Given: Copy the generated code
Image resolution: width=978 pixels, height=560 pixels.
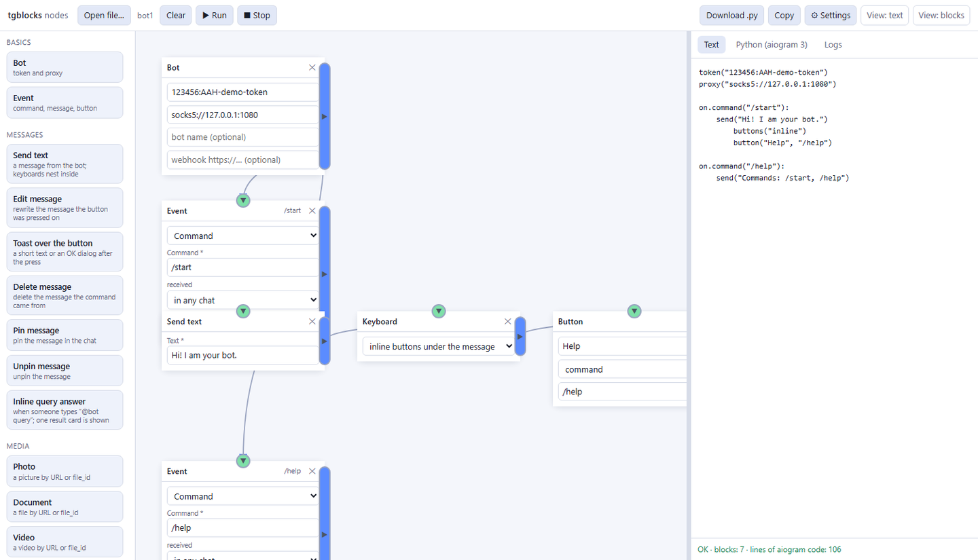Looking at the screenshot, I should [784, 16].
